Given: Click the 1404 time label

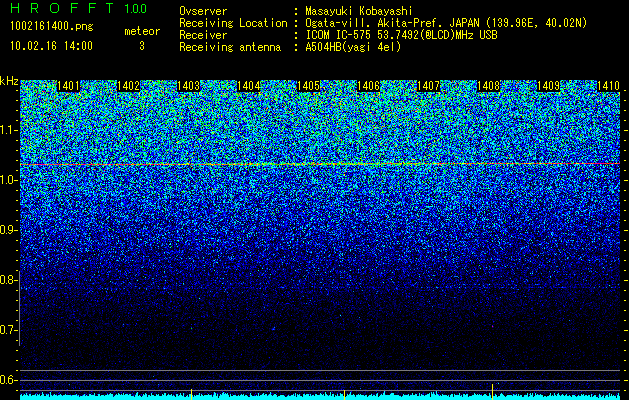Looking at the screenshot, I should (x=248, y=86).
